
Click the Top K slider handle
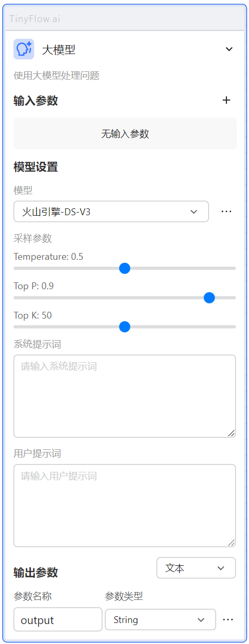(124, 327)
